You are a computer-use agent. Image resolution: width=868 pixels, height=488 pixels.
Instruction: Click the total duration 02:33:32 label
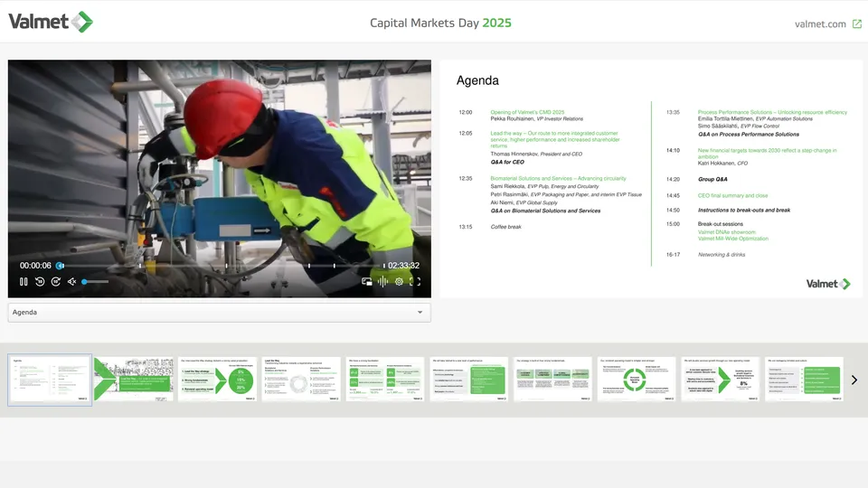(403, 266)
